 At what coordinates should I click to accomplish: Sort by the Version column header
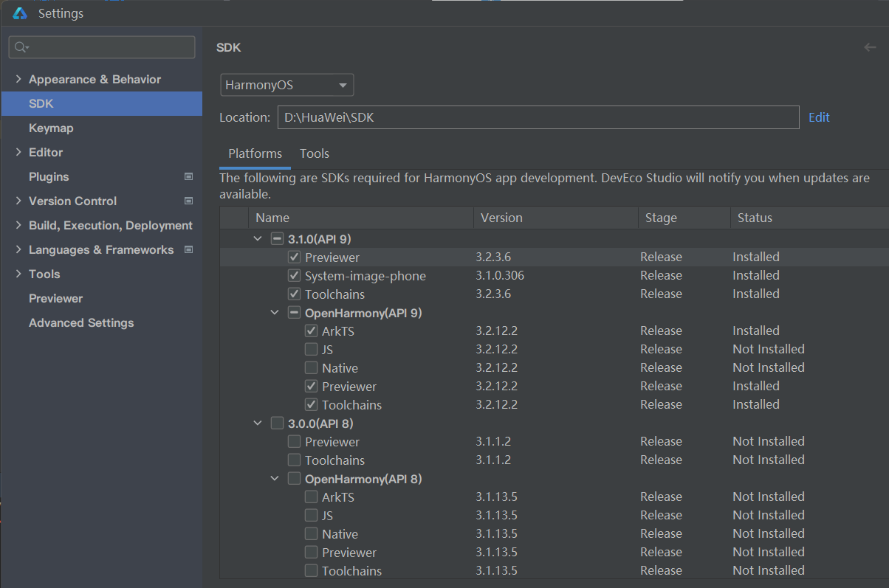[501, 218]
